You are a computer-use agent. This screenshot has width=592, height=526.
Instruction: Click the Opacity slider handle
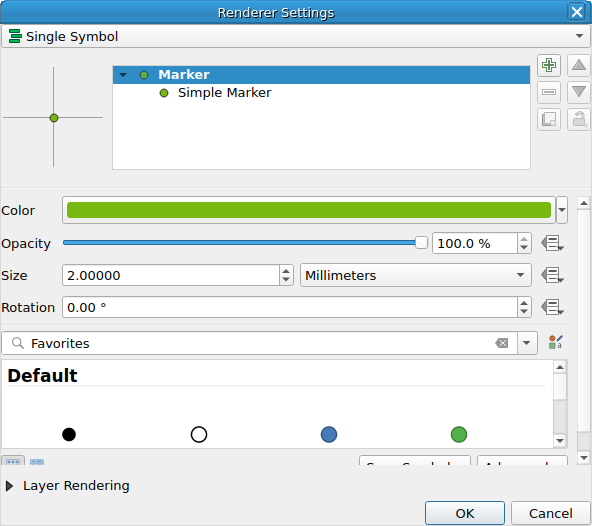[x=421, y=243]
